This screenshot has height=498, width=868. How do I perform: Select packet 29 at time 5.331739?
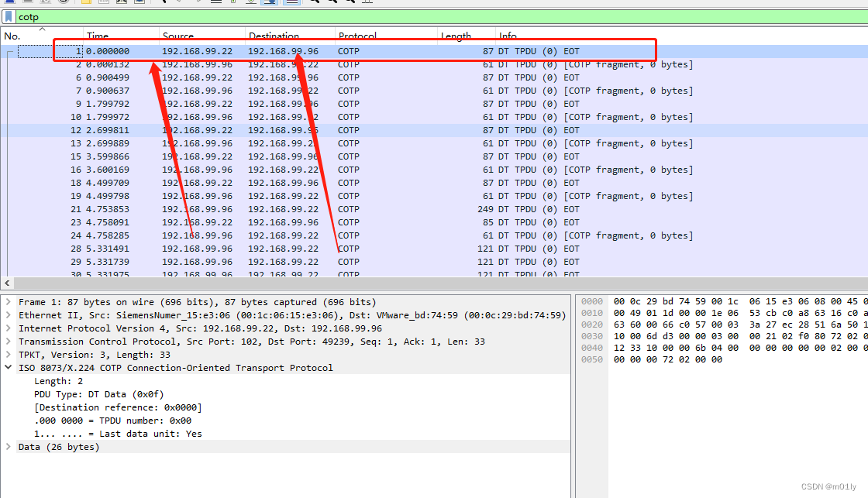coord(434,262)
